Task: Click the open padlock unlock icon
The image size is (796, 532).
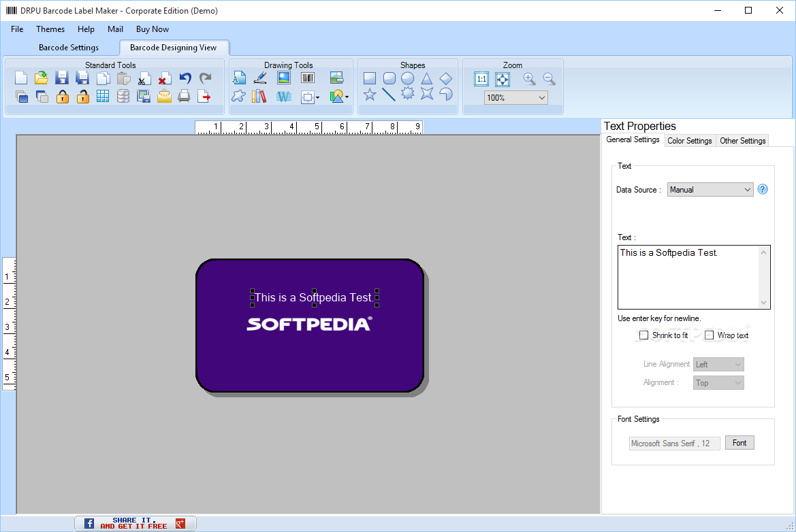Action: 82,97
